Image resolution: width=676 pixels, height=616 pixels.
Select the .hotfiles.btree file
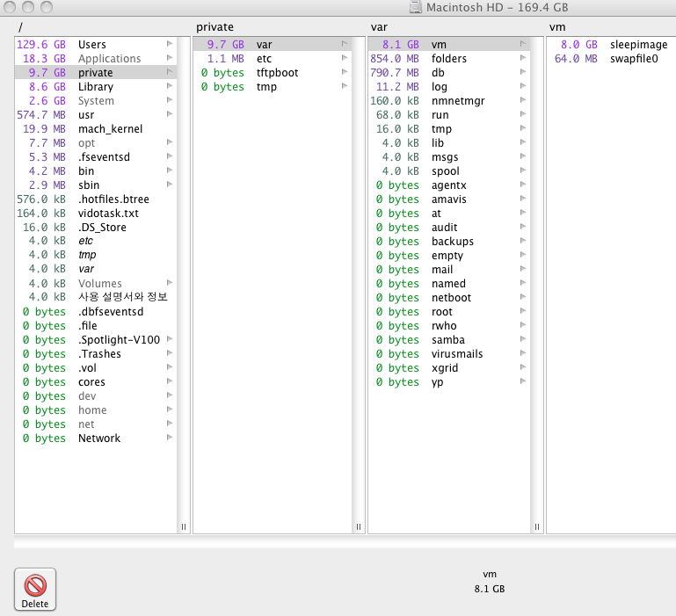pos(96,199)
